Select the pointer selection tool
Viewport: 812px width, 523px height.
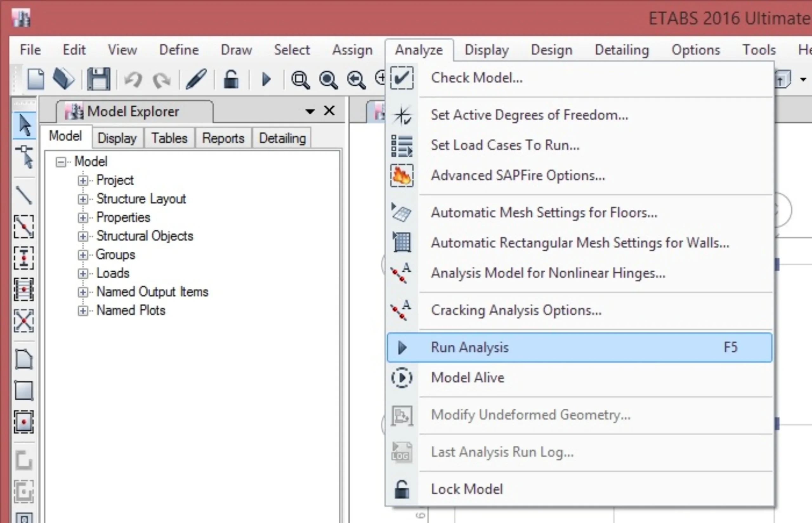coord(24,125)
